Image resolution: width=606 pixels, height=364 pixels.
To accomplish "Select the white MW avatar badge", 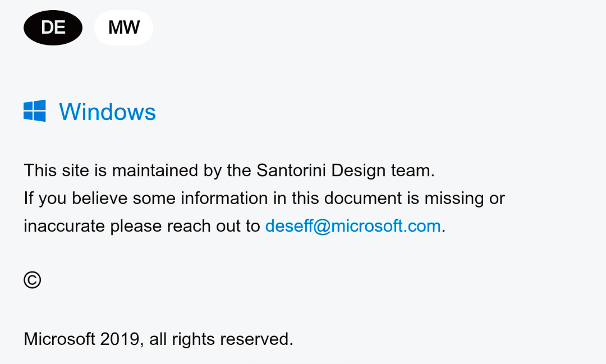I will (x=123, y=28).
